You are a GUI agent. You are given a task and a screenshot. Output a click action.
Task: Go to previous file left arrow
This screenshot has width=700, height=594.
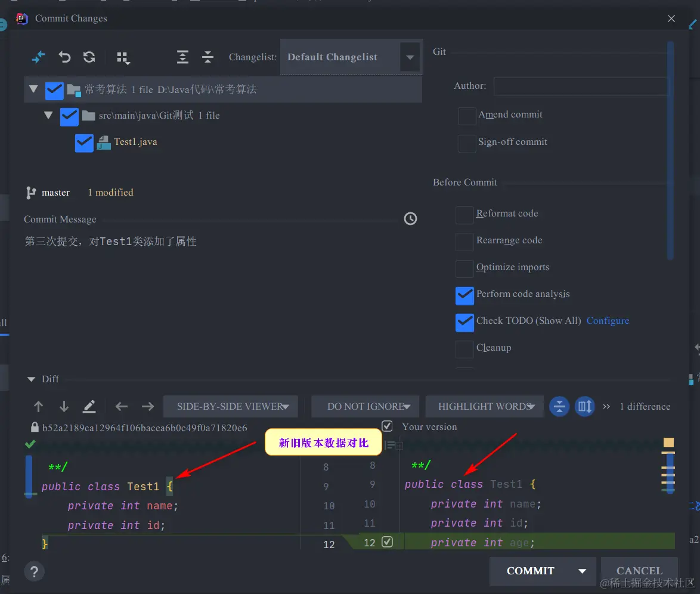click(122, 406)
